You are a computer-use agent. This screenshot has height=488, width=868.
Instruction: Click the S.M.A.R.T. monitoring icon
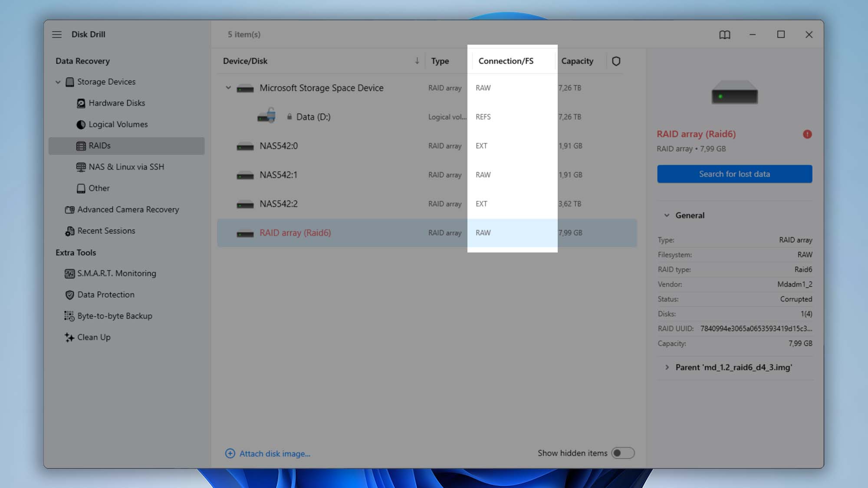coord(69,273)
